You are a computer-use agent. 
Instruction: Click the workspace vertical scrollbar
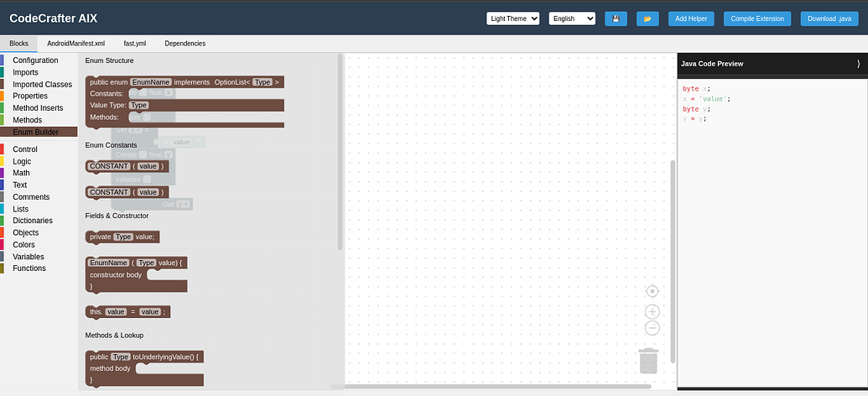click(x=673, y=262)
